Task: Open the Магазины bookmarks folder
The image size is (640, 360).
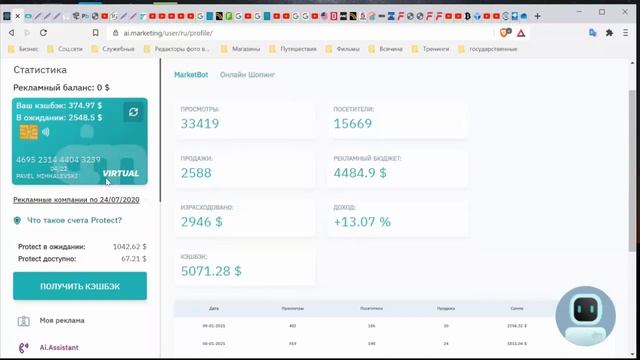Action: pyautogui.click(x=241, y=49)
